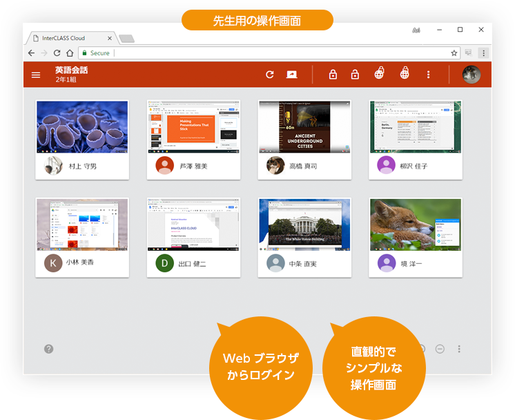Open the help question mark icon
515x420 pixels.
click(49, 349)
